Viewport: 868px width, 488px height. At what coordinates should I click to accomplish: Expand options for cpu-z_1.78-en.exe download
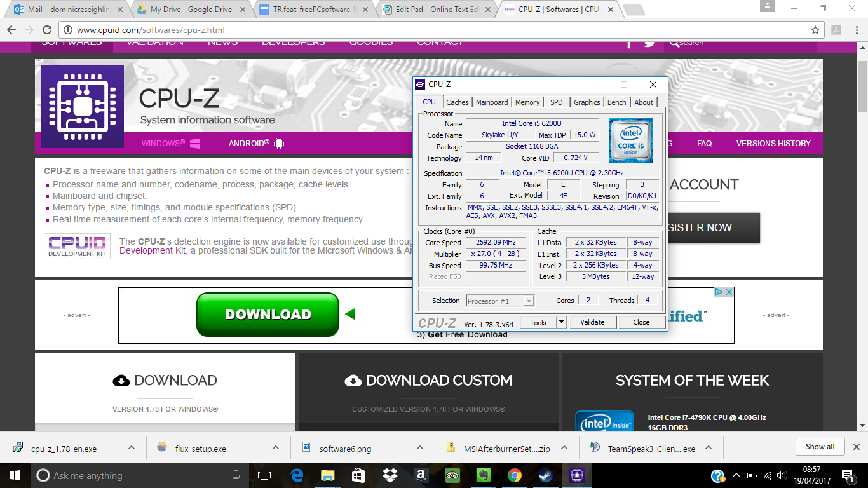pyautogui.click(x=131, y=448)
